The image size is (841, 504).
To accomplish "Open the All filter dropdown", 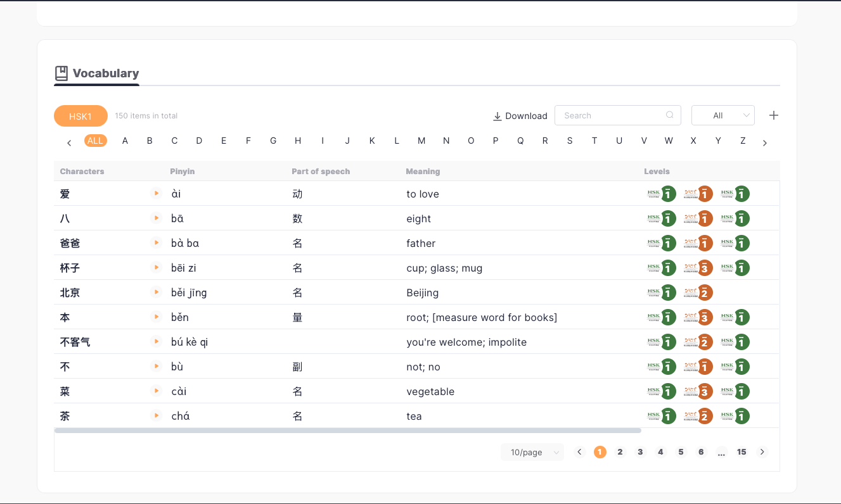I will [723, 115].
